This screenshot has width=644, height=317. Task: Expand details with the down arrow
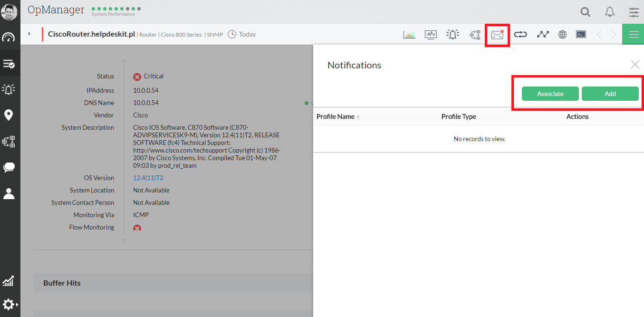pos(124,240)
